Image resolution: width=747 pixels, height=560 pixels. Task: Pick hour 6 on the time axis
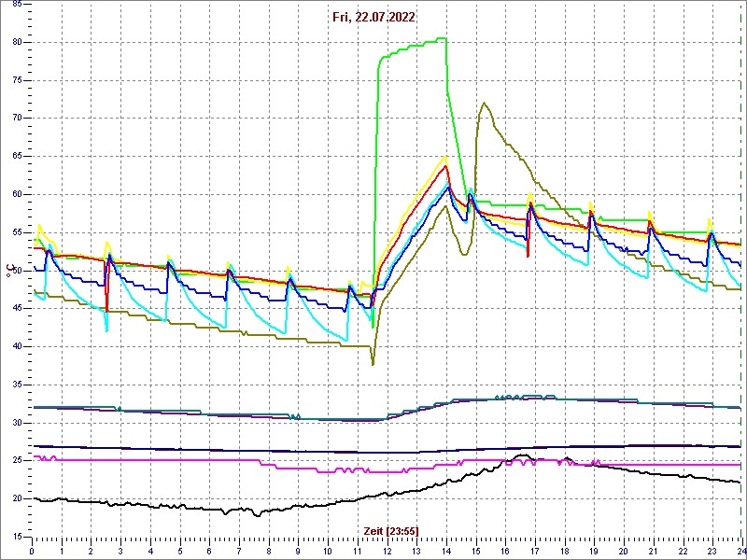tap(209, 552)
